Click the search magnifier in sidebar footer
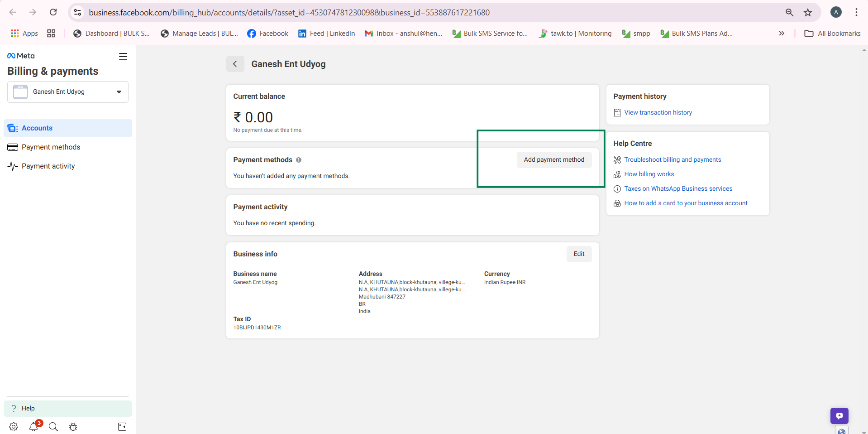Viewport: 868px width, 434px height. 53,427
